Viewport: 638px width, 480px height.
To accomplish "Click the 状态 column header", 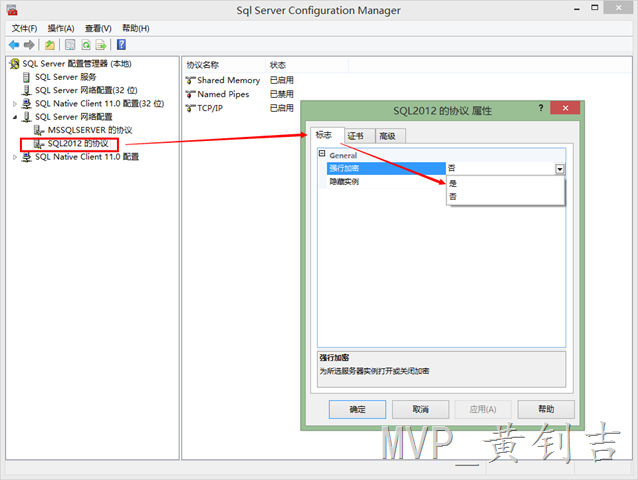I will coord(307,65).
